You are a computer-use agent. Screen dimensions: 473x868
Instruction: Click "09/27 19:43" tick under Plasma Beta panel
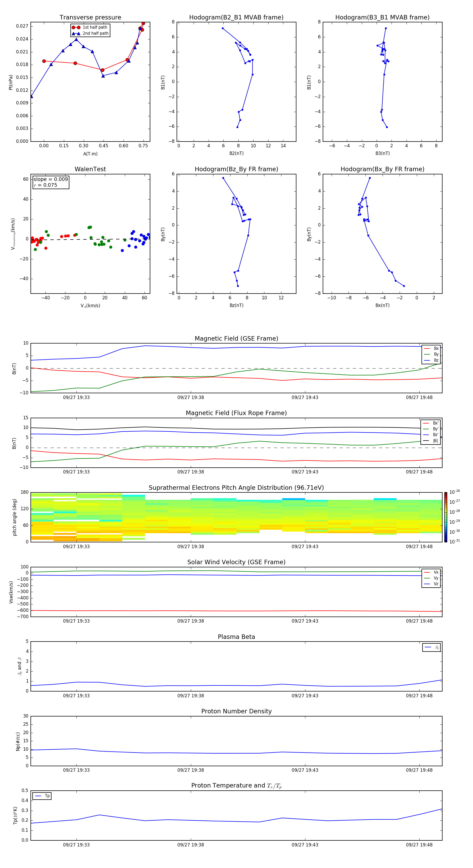(x=305, y=696)
